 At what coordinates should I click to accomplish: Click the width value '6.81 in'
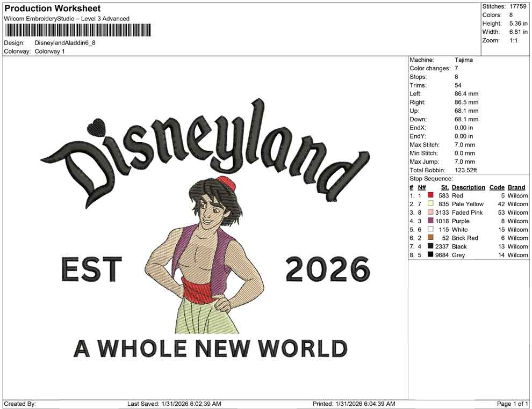519,32
